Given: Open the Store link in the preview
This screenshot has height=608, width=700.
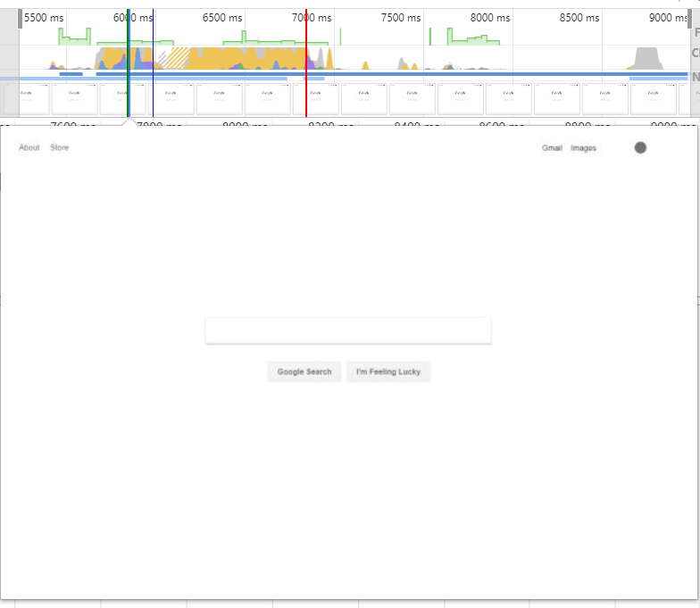Looking at the screenshot, I should [x=59, y=148].
